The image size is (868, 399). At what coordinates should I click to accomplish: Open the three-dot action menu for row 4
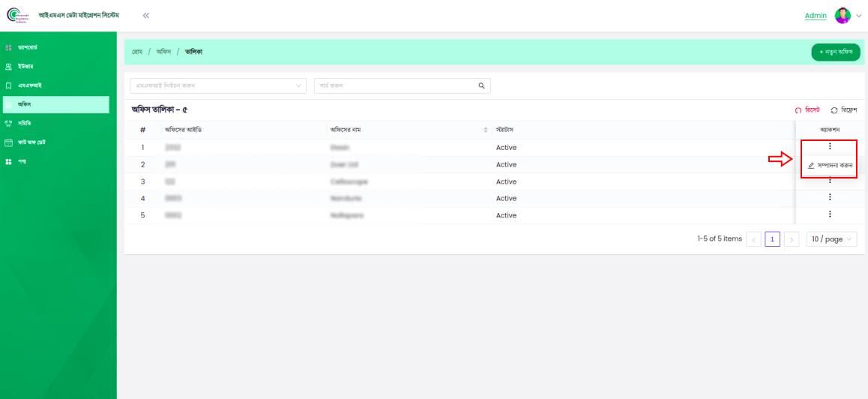(830, 197)
